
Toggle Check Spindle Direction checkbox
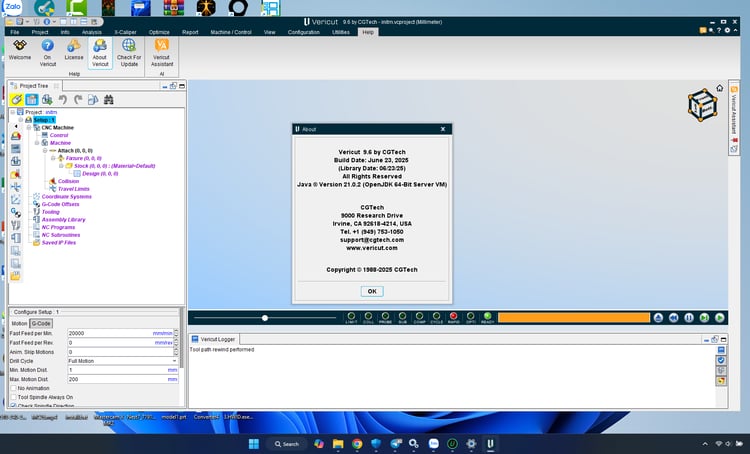point(13,406)
